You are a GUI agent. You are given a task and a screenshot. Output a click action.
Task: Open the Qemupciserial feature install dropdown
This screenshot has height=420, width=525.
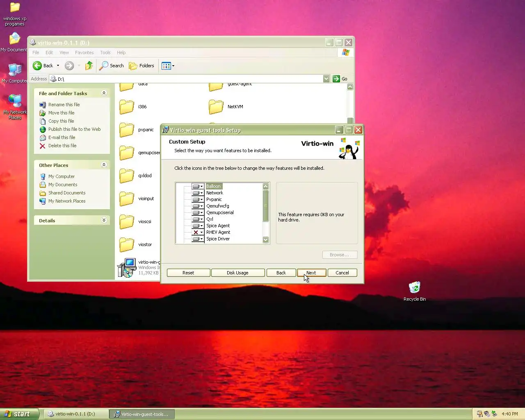click(x=198, y=212)
